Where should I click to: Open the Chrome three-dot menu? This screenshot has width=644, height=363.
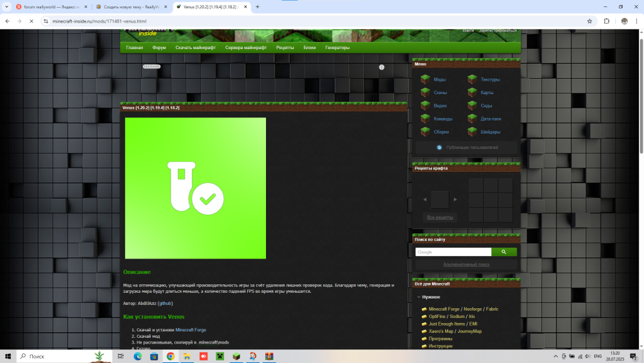[x=637, y=21]
